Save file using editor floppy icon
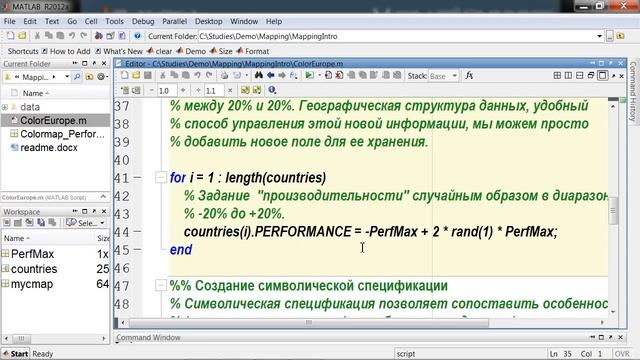 tap(148, 76)
